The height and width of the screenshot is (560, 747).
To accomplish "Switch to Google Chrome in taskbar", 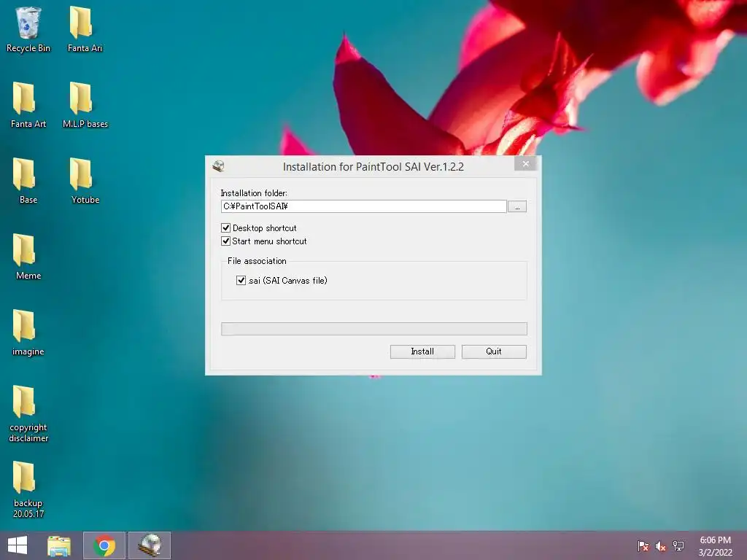I will tap(104, 545).
